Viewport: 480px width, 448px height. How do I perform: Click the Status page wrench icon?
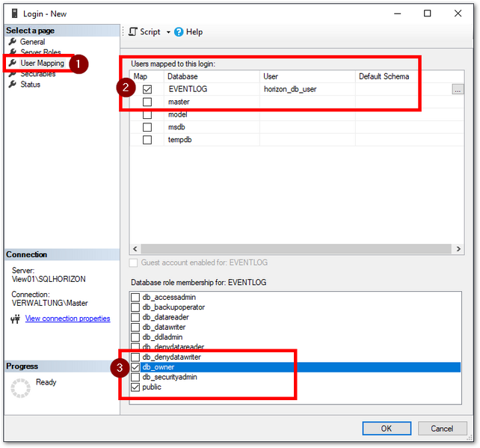[12, 85]
